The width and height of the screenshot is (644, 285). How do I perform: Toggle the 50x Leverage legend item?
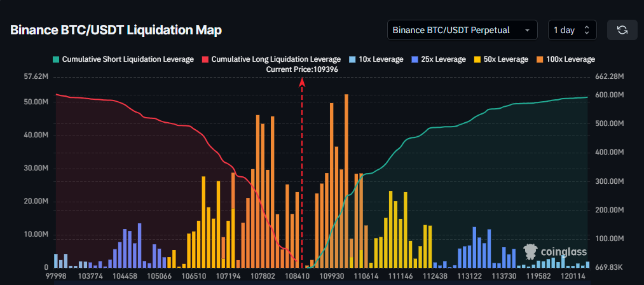click(x=501, y=59)
